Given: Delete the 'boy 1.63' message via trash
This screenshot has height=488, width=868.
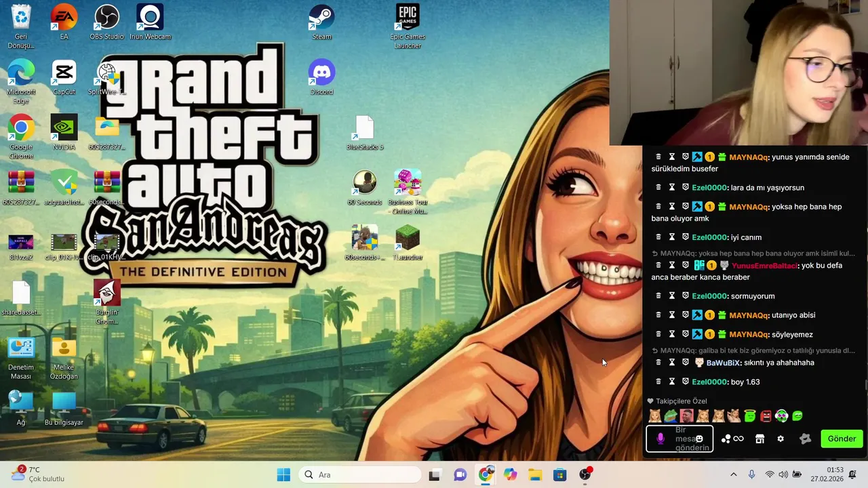Looking at the screenshot, I should tap(658, 382).
